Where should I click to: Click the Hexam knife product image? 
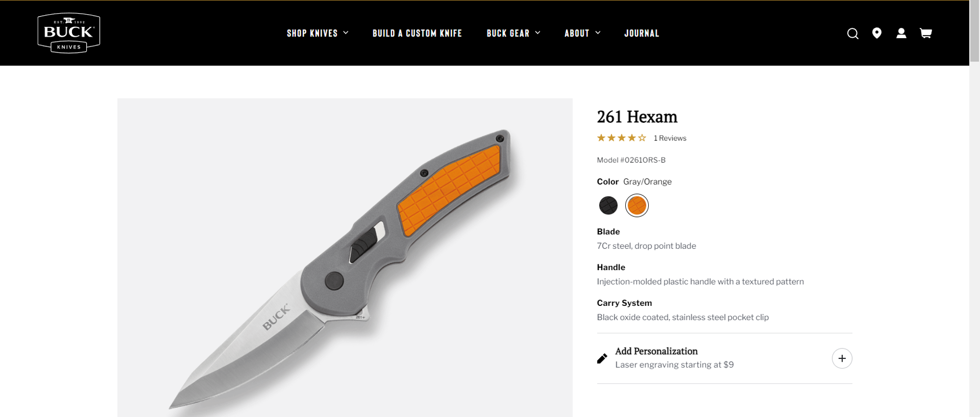(345, 257)
